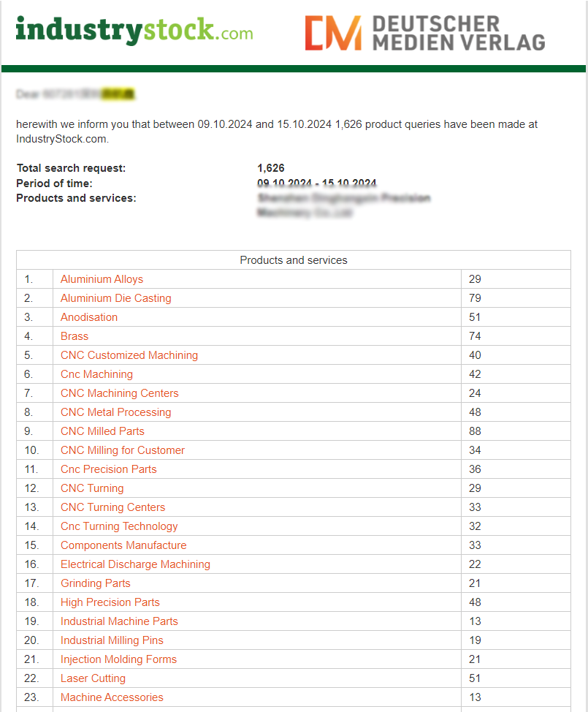Viewport: 588px width, 712px height.
Task: Go to CNC Machining Centers
Action: [x=119, y=393]
